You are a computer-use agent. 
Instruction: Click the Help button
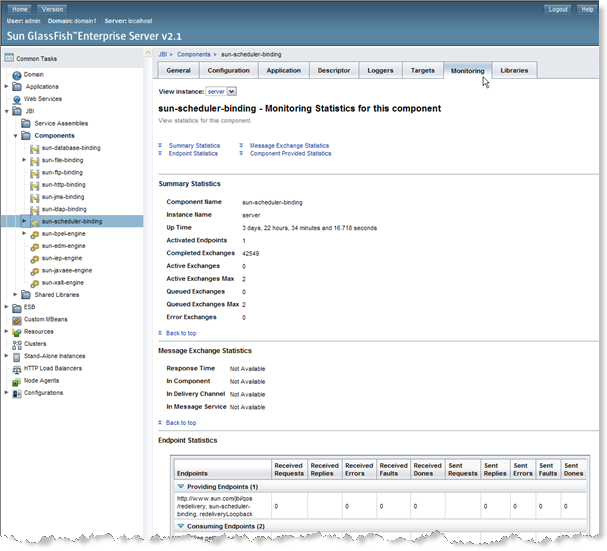(x=587, y=9)
